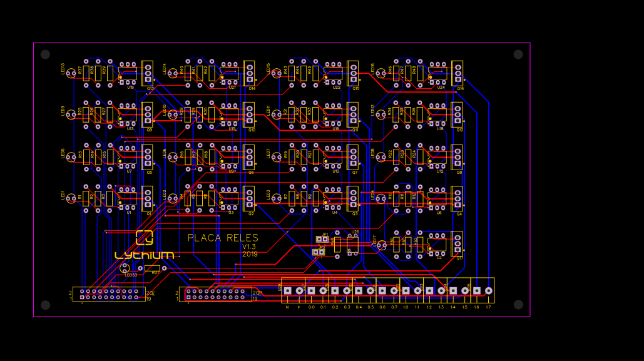Click the PLACA RELES silkscreen title
The image size is (644, 361).
tap(223, 238)
